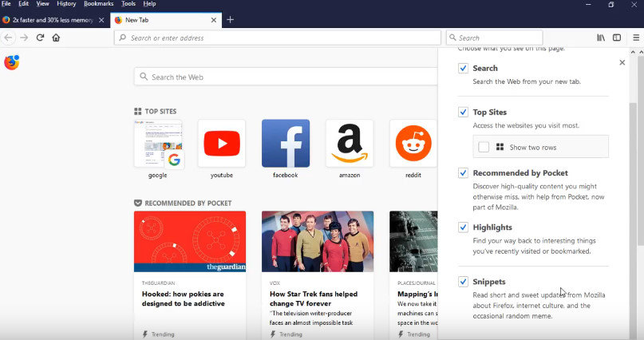Viewport: 644px width, 340px height.
Task: Click the forward navigation arrow
Action: click(24, 38)
